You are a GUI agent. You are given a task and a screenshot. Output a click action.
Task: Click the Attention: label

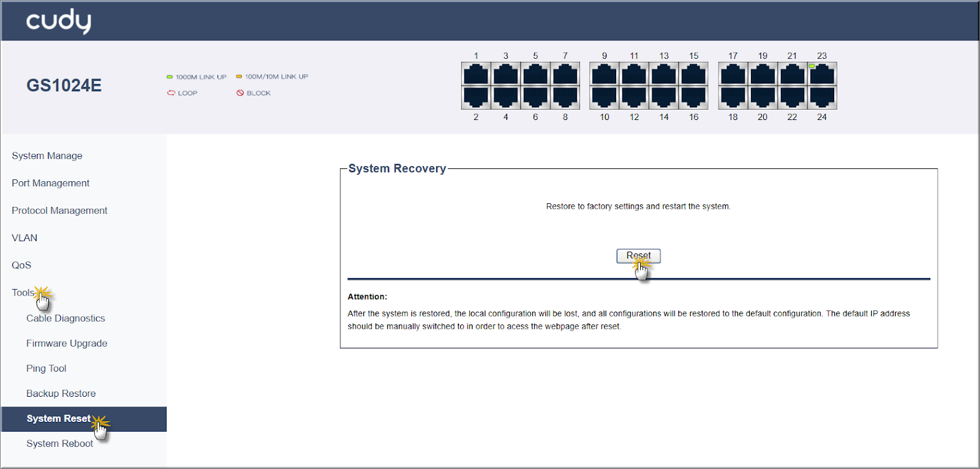[367, 296]
